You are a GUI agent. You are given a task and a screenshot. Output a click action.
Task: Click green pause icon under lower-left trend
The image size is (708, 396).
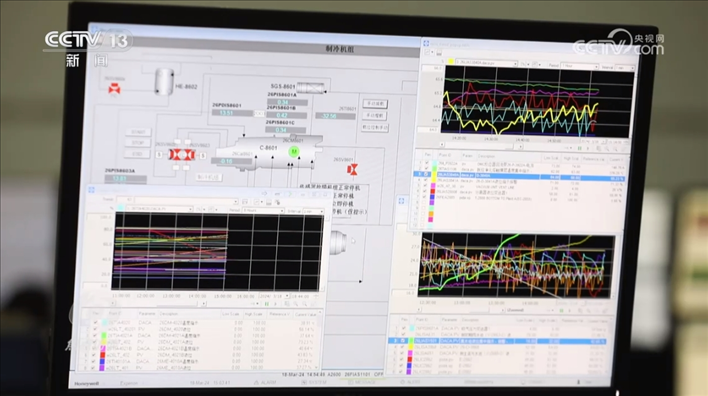[x=266, y=304]
